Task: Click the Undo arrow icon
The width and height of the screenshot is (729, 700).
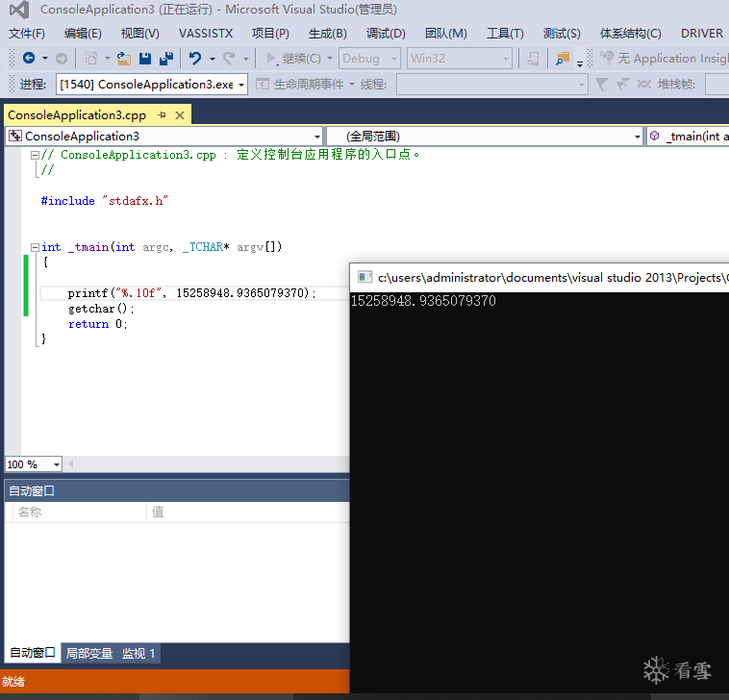Action: 195,59
